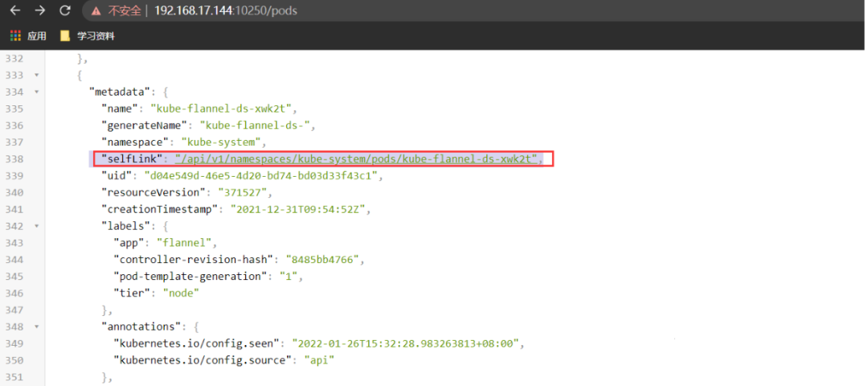Image resolution: width=868 pixels, height=386 pixels.
Task: Click line number 345 in the gutter
Action: click(14, 277)
